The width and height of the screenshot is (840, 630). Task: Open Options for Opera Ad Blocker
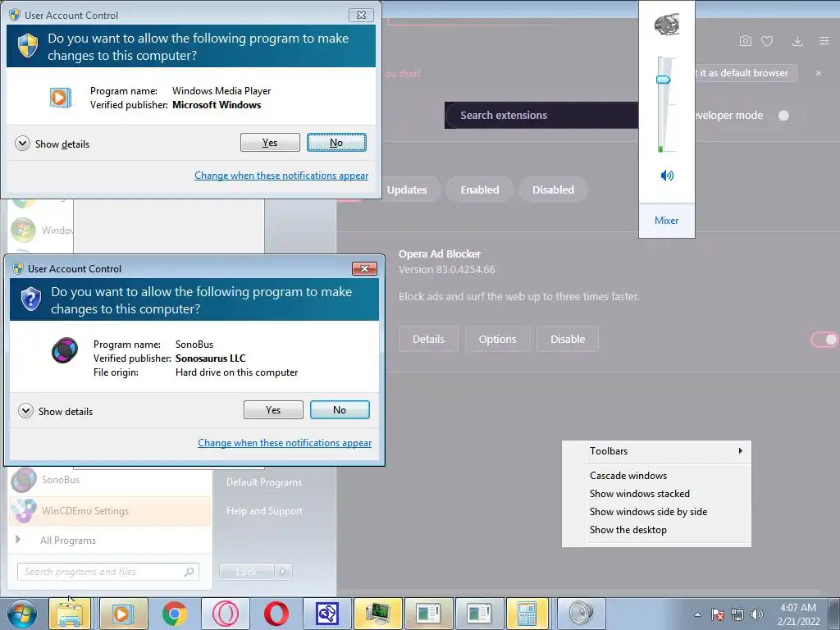(x=497, y=339)
